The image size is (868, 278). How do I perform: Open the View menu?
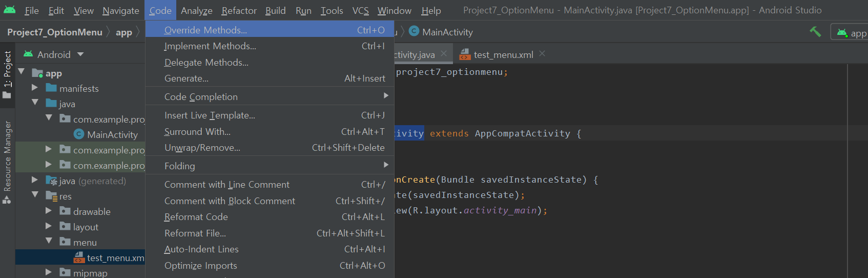84,10
